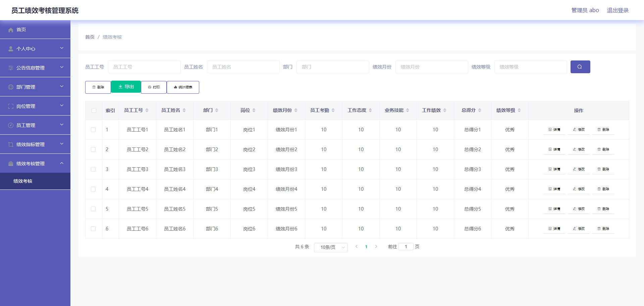This screenshot has height=306, width=644.
Task: Sort by 部门 column arrows
Action: (217, 110)
